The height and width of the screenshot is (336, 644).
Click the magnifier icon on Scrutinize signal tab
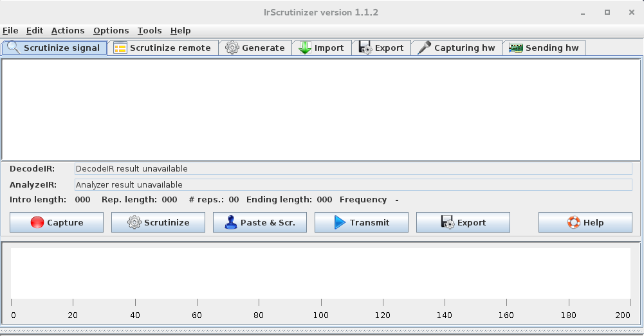(13, 48)
